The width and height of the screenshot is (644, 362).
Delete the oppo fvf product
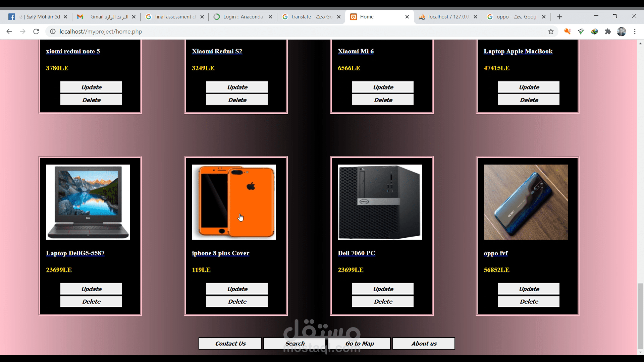click(x=529, y=301)
